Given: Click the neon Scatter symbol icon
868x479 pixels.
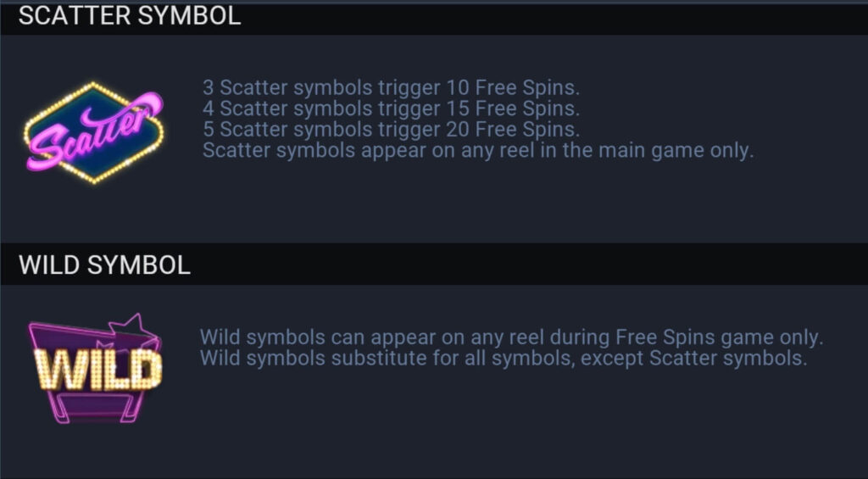Looking at the screenshot, I should coord(94,133).
